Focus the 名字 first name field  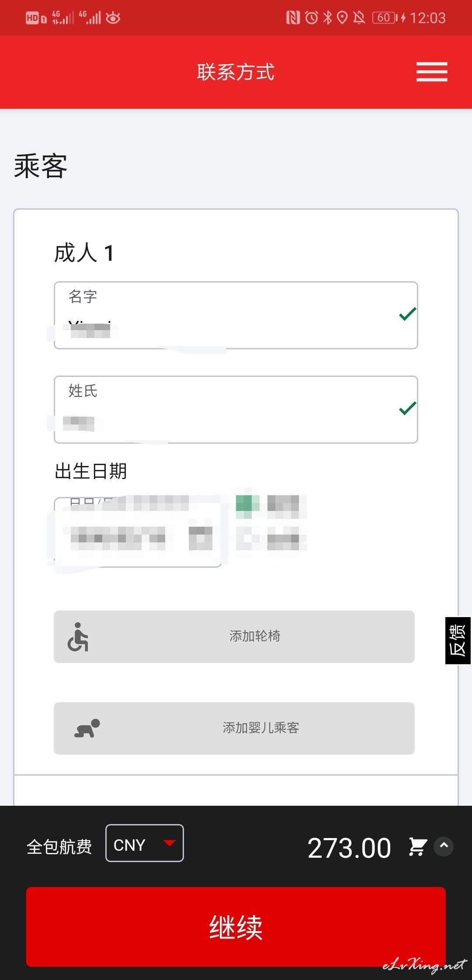(236, 315)
